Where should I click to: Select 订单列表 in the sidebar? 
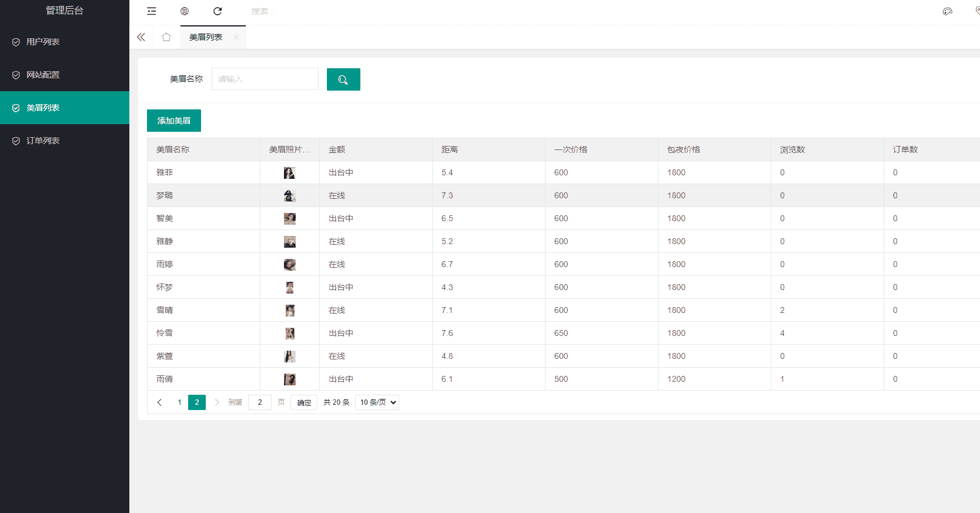(x=43, y=141)
